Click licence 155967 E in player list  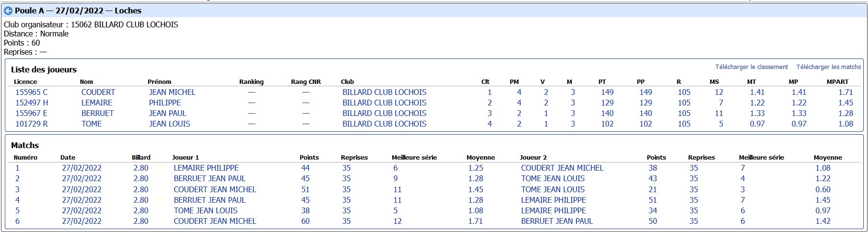point(31,113)
